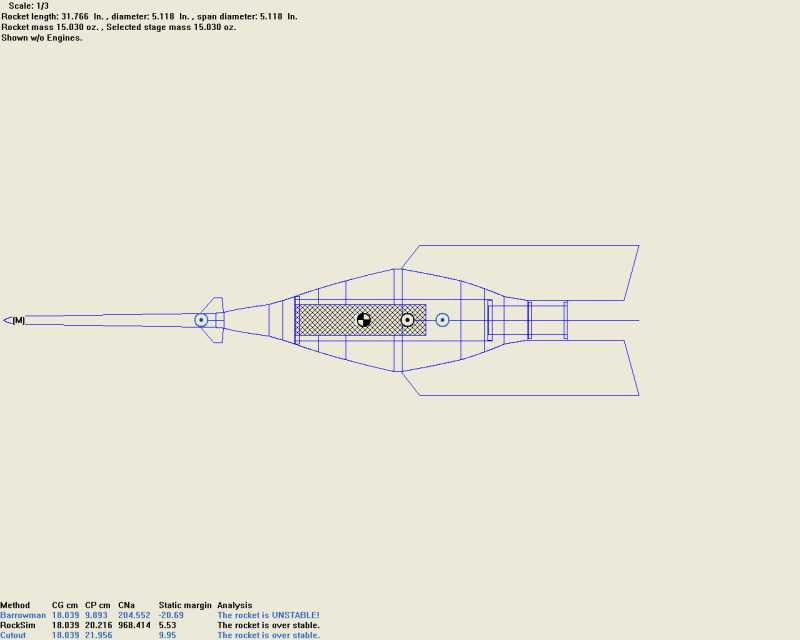Click the Static margin column header
800x640 pixels.
click(183, 605)
